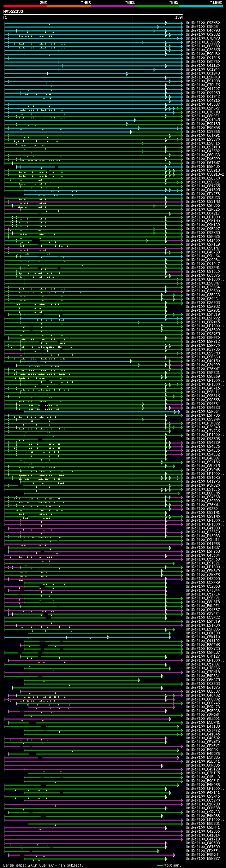Select UniRef100_A7Y7G6 label
This screenshot has width=226, height=868.
[203, 431]
